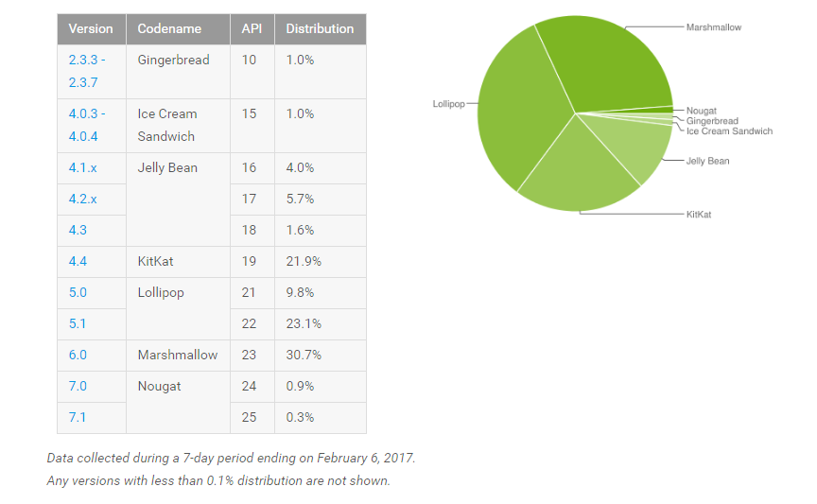Open the 6.0 Marshmallow version link
Screen dimensions: 817x504
[x=77, y=355]
